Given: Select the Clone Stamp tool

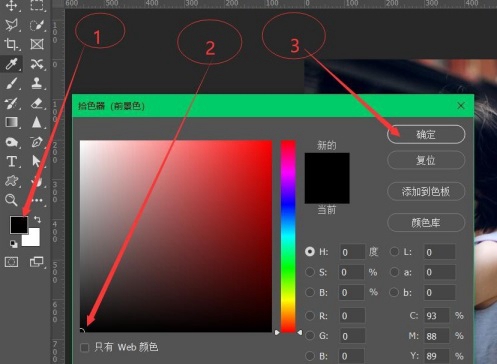Looking at the screenshot, I should point(37,83).
